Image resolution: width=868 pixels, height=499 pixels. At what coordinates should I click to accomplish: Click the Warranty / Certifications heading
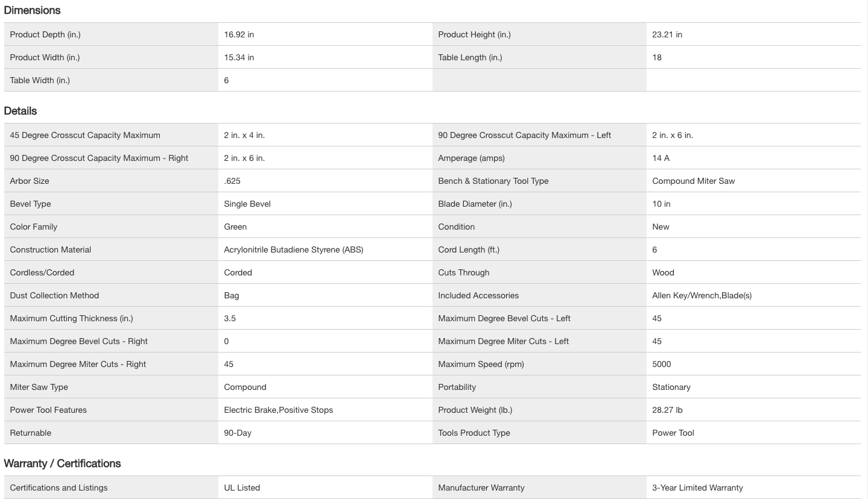(62, 463)
